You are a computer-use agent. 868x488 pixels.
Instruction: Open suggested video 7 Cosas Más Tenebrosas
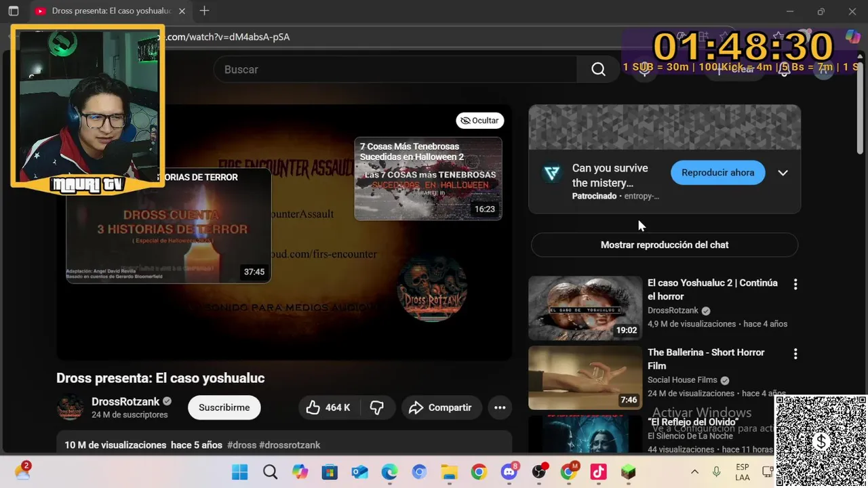428,179
